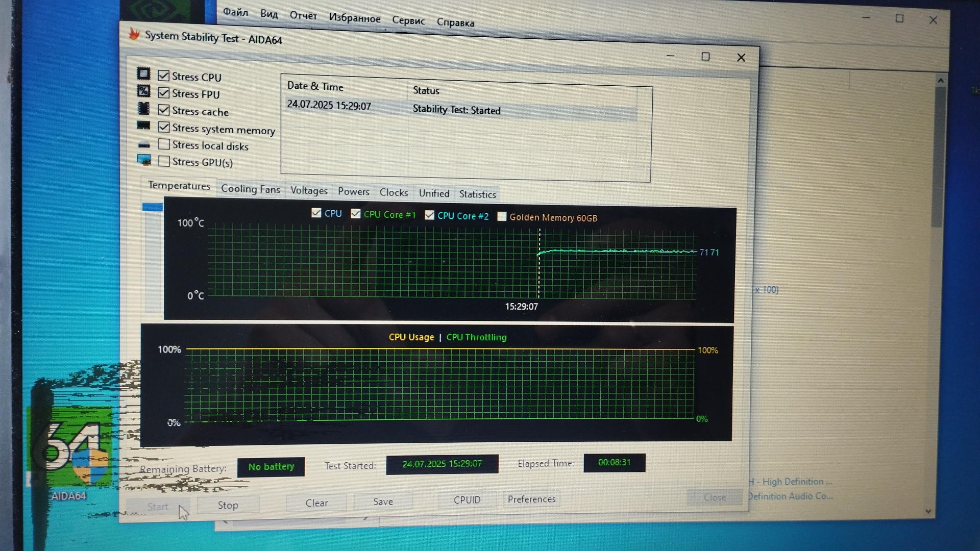Click the monitor icon beside Stress GPU(s)
The width and height of the screenshot is (980, 551).
144,160
